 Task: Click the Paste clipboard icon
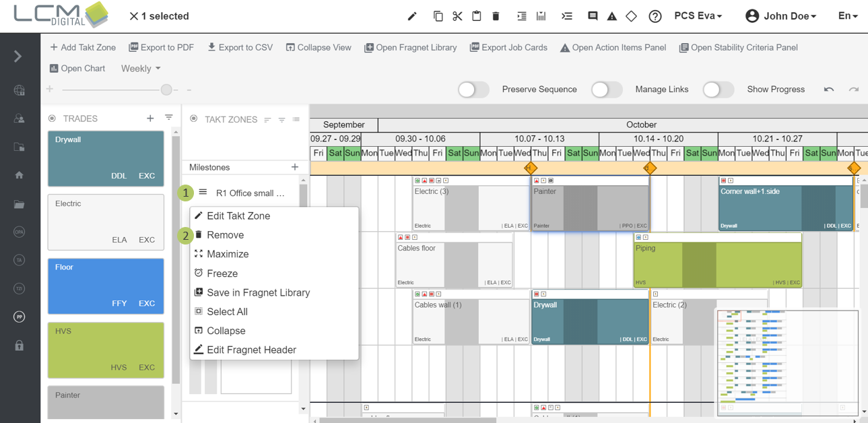tap(477, 15)
